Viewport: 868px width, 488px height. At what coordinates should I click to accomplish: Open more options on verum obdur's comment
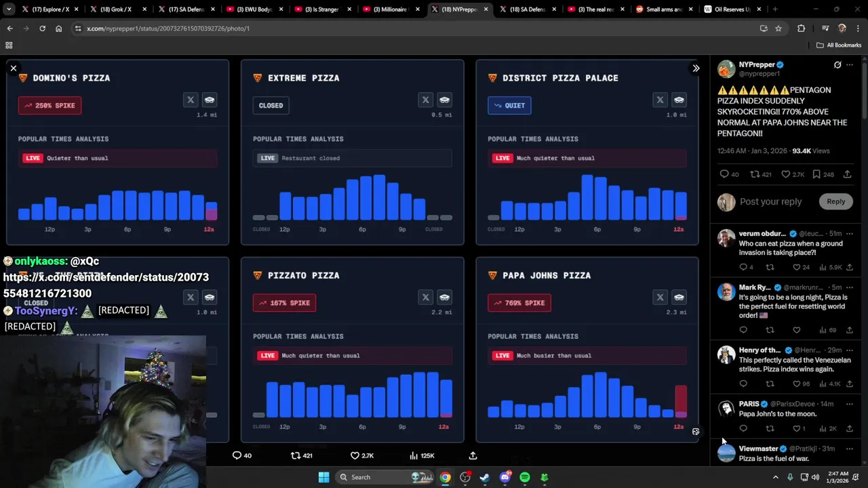pos(849,234)
